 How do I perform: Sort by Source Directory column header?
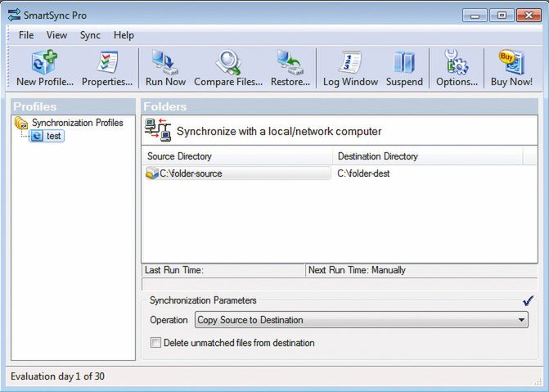click(237, 156)
